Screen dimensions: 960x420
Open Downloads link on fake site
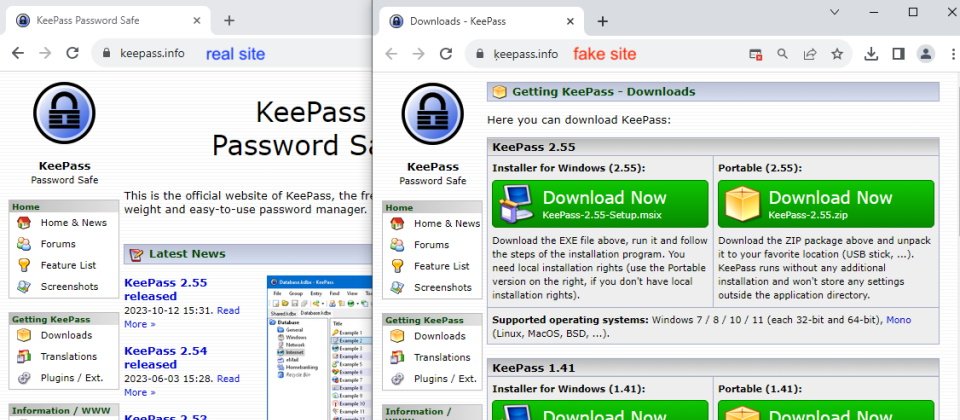click(440, 336)
